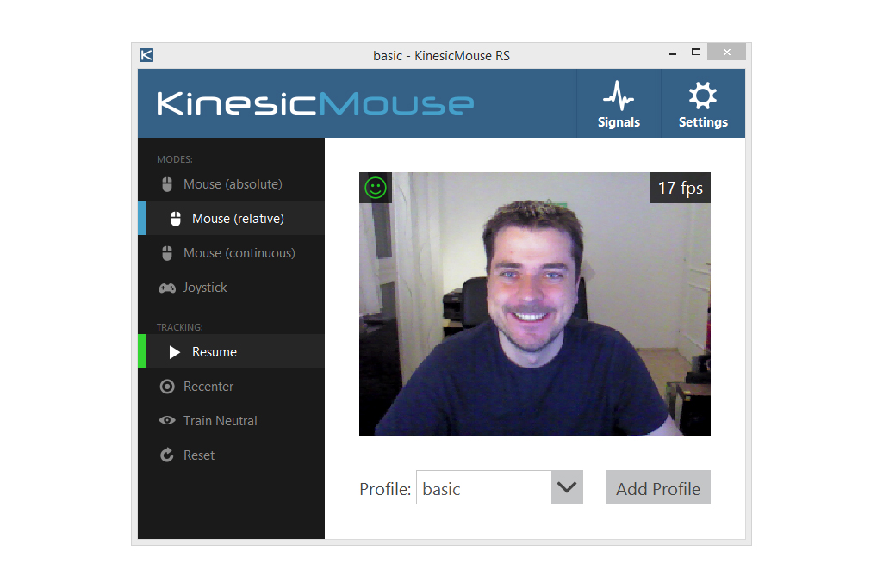Close the KinesicMouse window
Viewport: 883px width, 588px height.
pyautogui.click(x=726, y=52)
